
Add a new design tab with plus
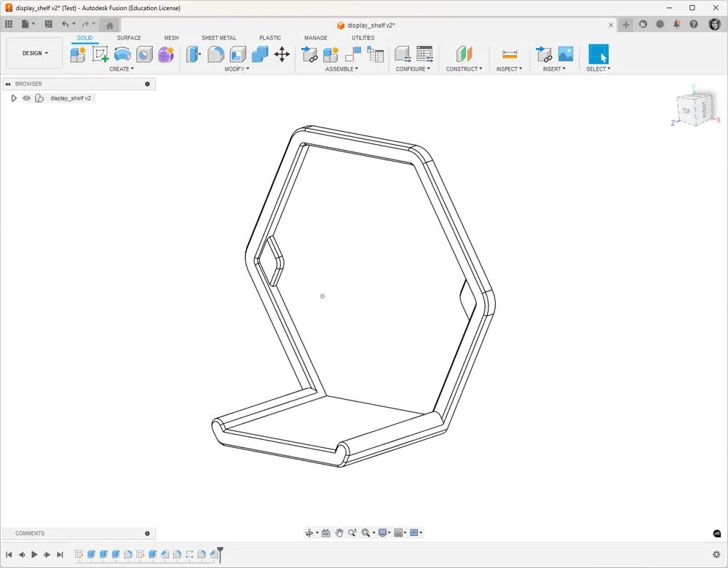(626, 25)
